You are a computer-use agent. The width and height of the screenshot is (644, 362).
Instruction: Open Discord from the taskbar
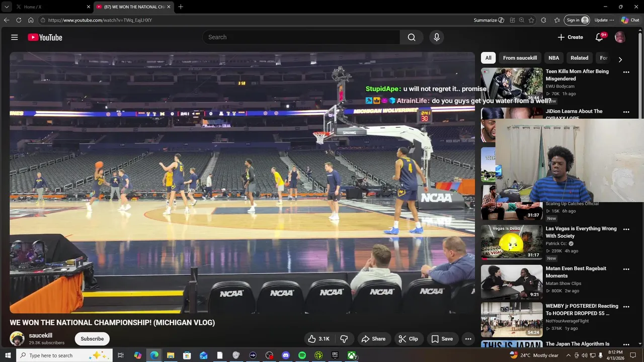tap(286, 355)
